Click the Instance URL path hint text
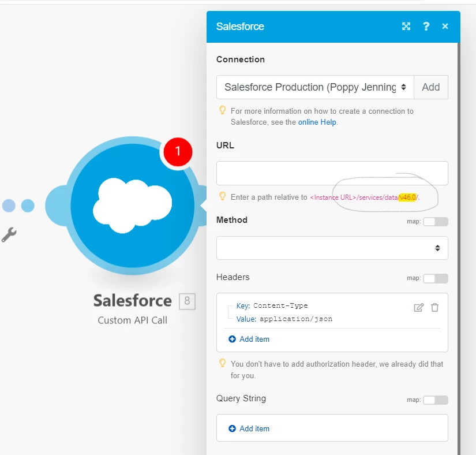The image size is (476, 455). (364, 197)
